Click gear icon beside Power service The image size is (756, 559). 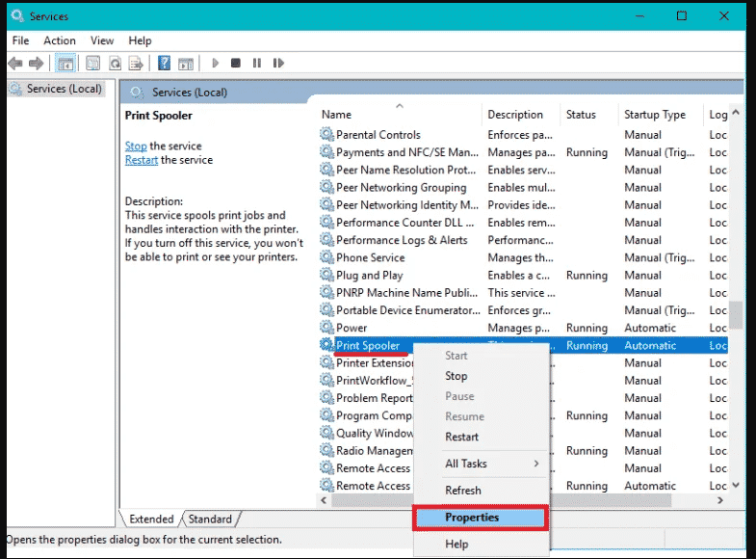[326, 327]
